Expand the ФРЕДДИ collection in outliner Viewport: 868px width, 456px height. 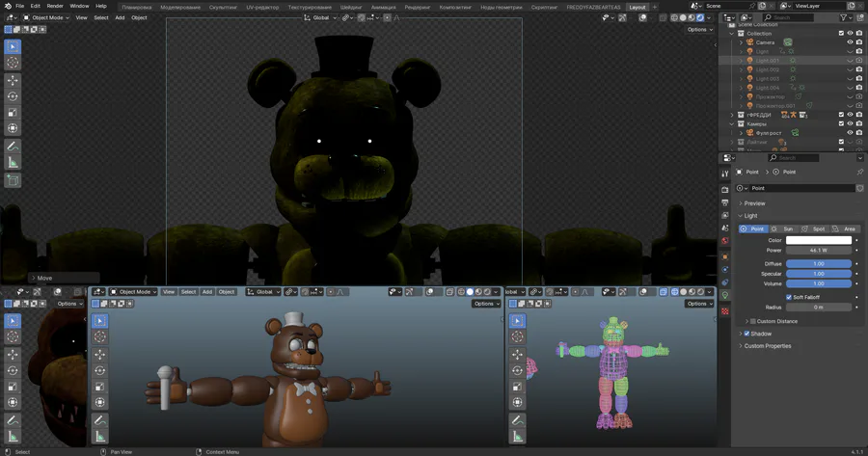click(732, 115)
